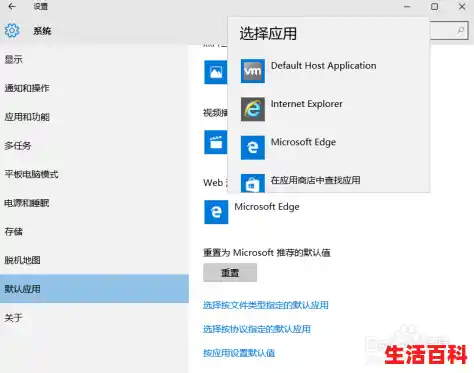The image size is (474, 373).
Task: Minimize the Settings window
Action: coord(407,6)
